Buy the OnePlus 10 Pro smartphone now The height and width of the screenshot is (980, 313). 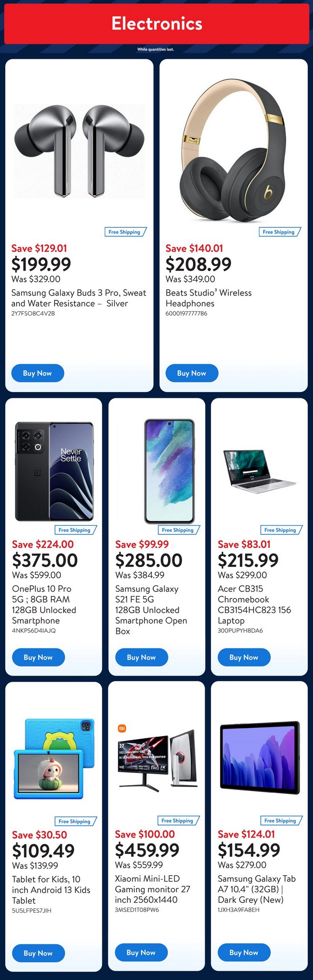(38, 658)
